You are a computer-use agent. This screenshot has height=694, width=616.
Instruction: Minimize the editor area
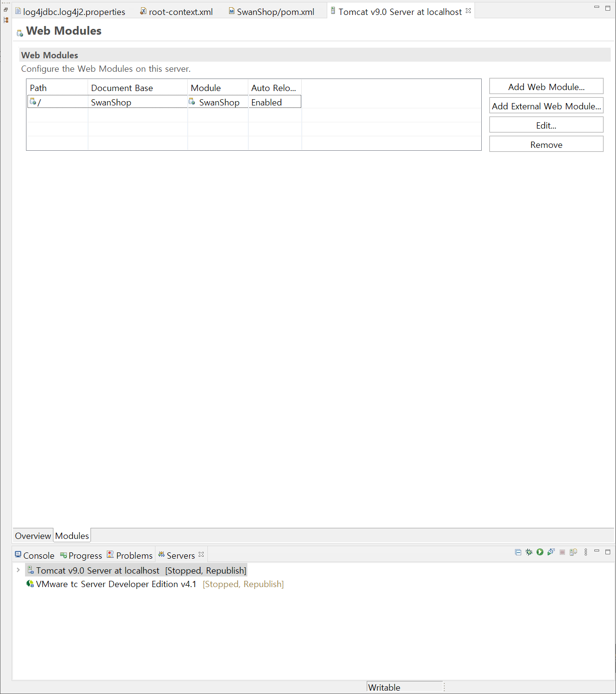pyautogui.click(x=597, y=7)
